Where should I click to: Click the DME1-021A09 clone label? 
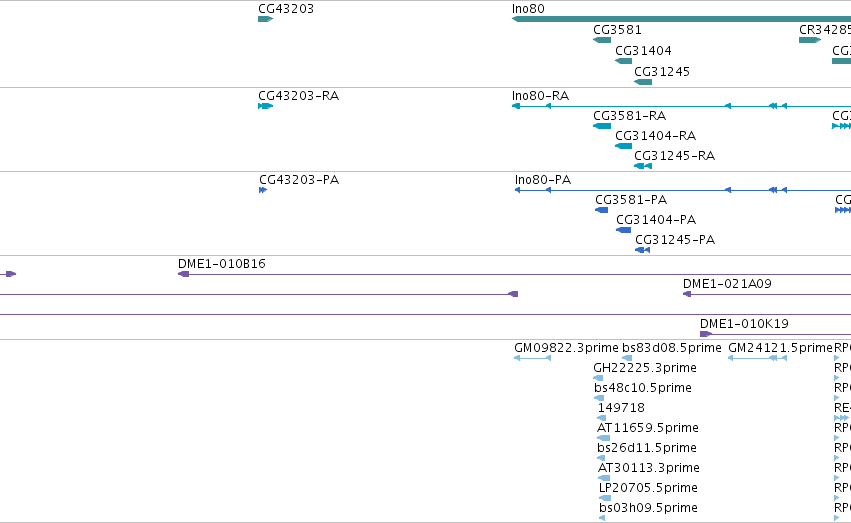point(727,284)
